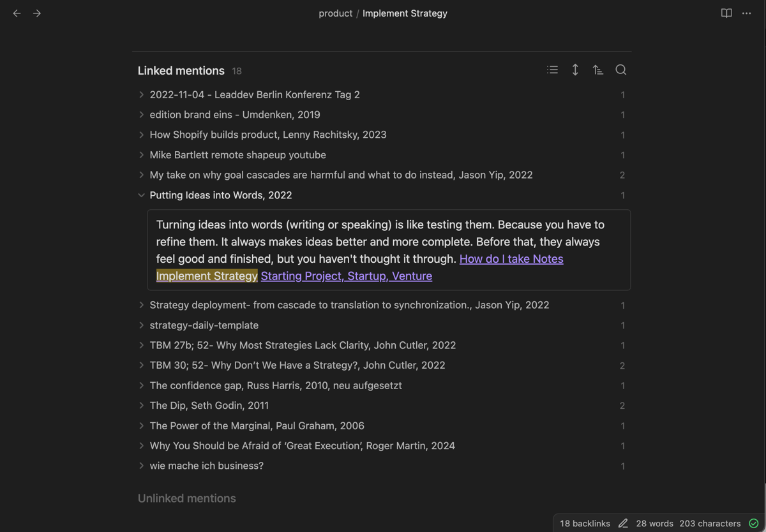Click the Putting Ideas into Words title
766x532 pixels.
[221, 195]
